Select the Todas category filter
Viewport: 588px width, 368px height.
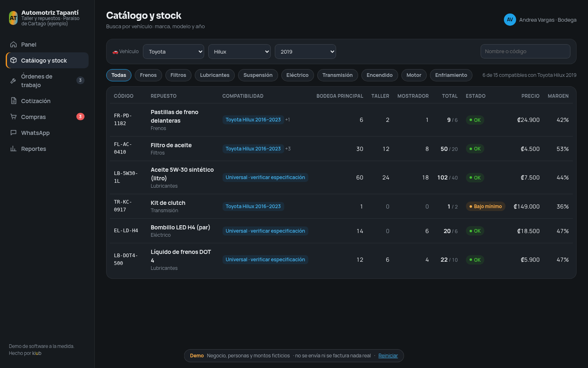[x=119, y=75]
